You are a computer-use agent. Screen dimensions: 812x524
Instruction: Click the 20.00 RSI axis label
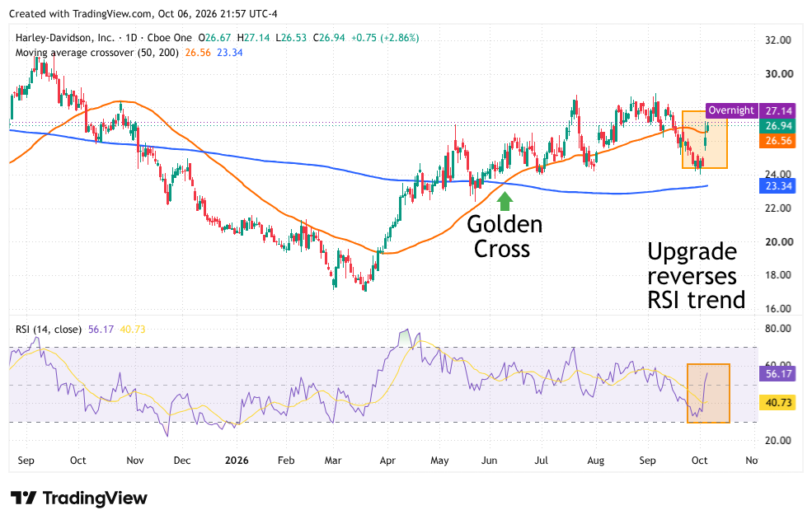point(778,441)
